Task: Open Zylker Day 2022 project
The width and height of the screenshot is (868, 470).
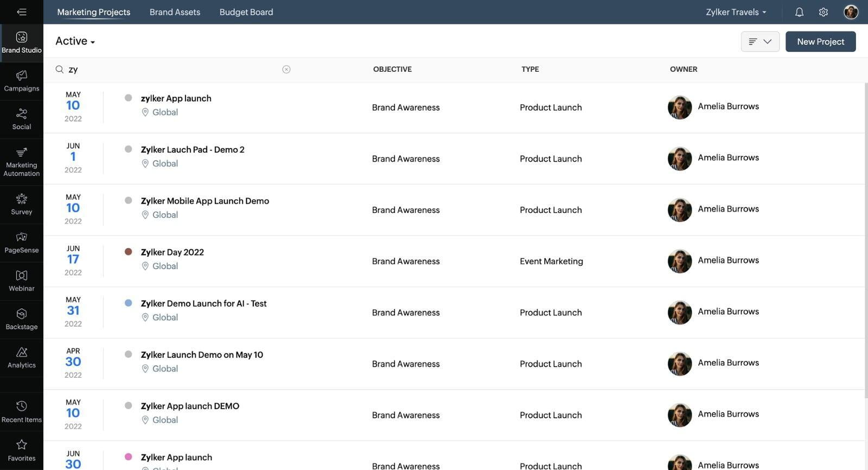Action: pyautogui.click(x=173, y=252)
